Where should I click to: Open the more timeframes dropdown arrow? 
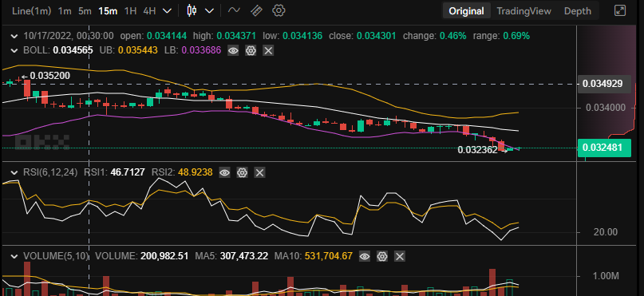(167, 11)
